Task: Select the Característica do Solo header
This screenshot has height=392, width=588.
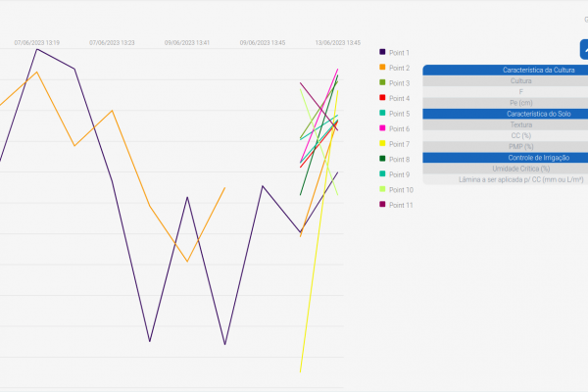Action: coord(505,114)
